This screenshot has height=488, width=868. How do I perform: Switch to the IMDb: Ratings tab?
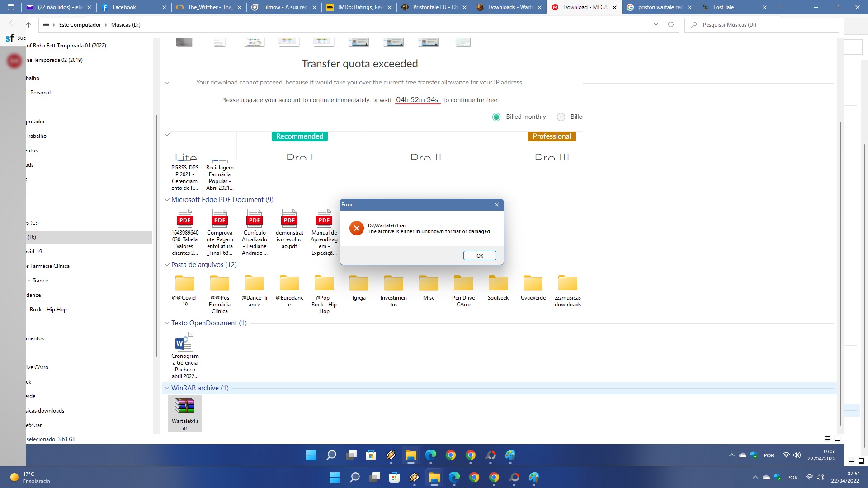pyautogui.click(x=360, y=7)
